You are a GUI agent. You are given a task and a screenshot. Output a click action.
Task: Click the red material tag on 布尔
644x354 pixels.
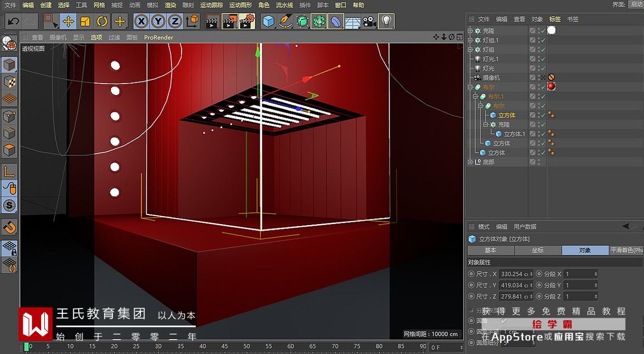click(552, 87)
